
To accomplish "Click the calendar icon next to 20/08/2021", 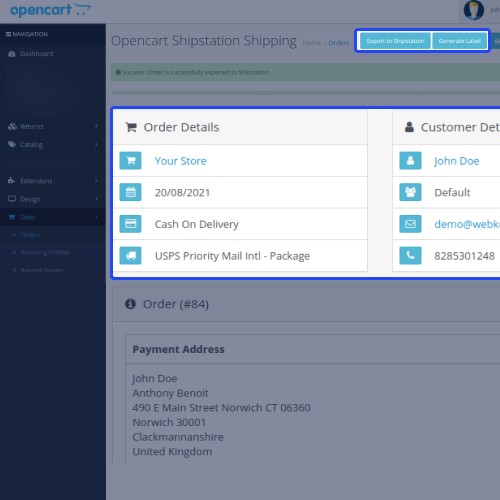I will (x=130, y=192).
